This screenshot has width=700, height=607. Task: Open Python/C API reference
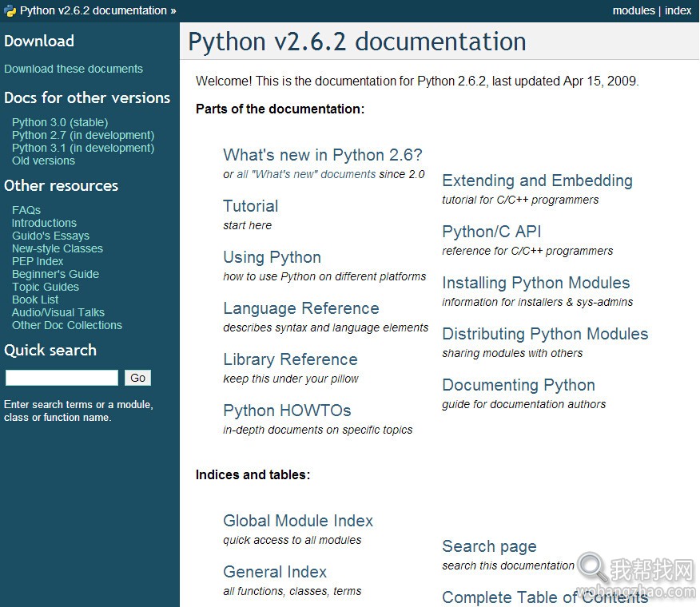pyautogui.click(x=491, y=232)
